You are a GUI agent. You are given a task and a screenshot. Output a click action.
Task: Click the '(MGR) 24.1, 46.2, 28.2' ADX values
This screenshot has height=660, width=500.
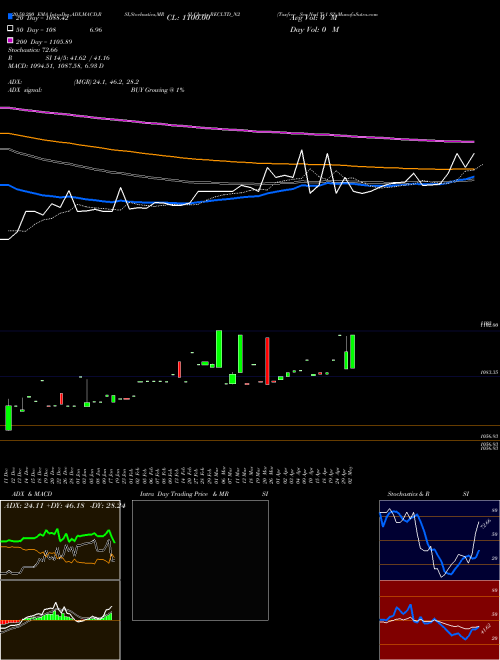(106, 82)
